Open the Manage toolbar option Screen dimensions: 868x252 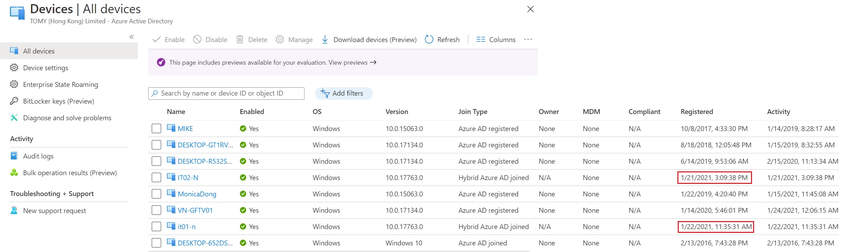294,40
